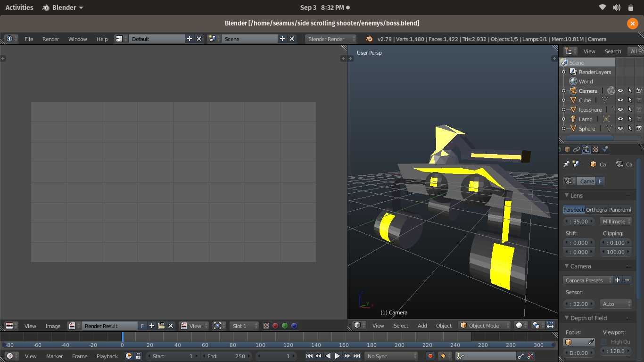Open the Object Mode selector dropdown
Viewport: 644px width, 362px height.
point(485,326)
